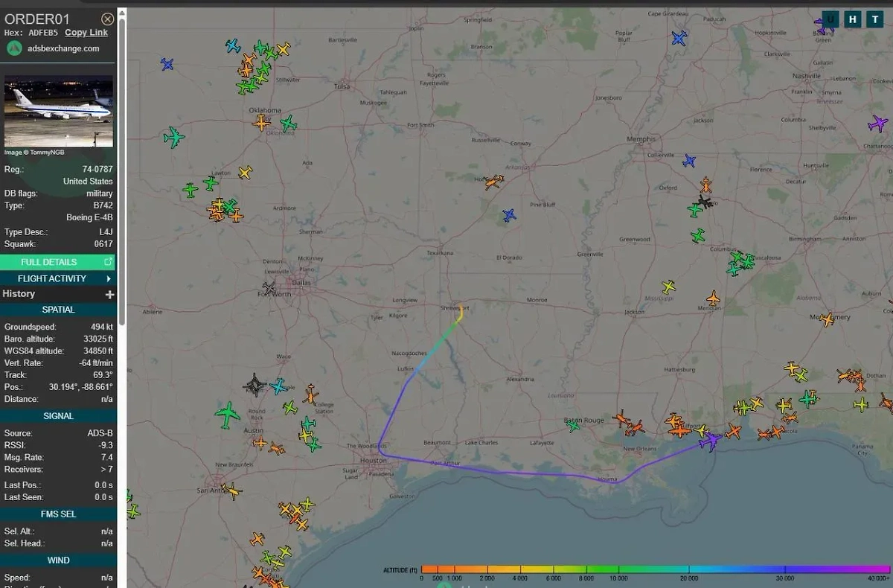Expand History with the plus icon
This screenshot has height=588, width=893.
tap(109, 294)
